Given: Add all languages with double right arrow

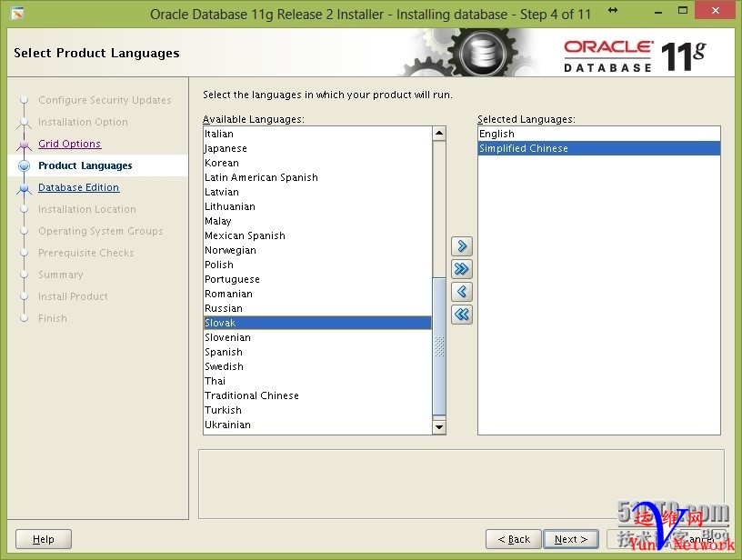Looking at the screenshot, I should 462,269.
